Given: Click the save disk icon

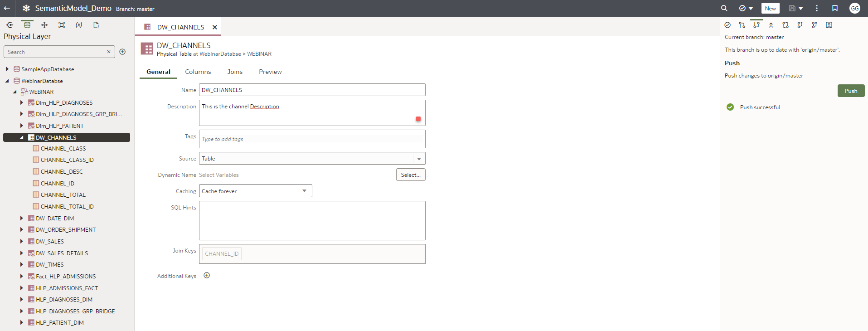Looking at the screenshot, I should 792,8.
